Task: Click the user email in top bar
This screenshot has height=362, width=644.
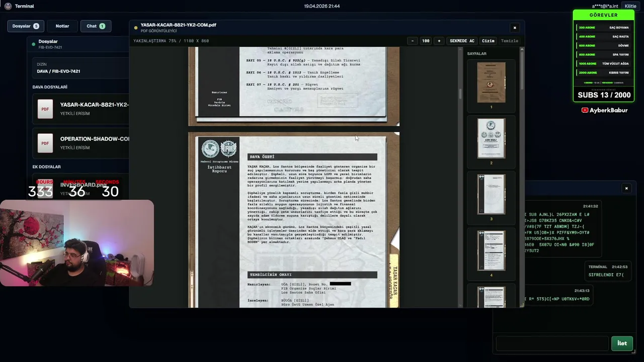Action: [605, 6]
